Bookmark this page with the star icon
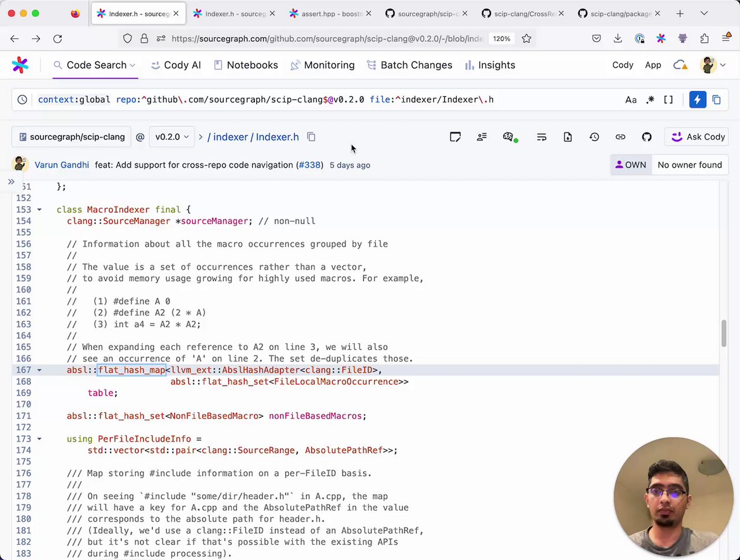 click(526, 39)
